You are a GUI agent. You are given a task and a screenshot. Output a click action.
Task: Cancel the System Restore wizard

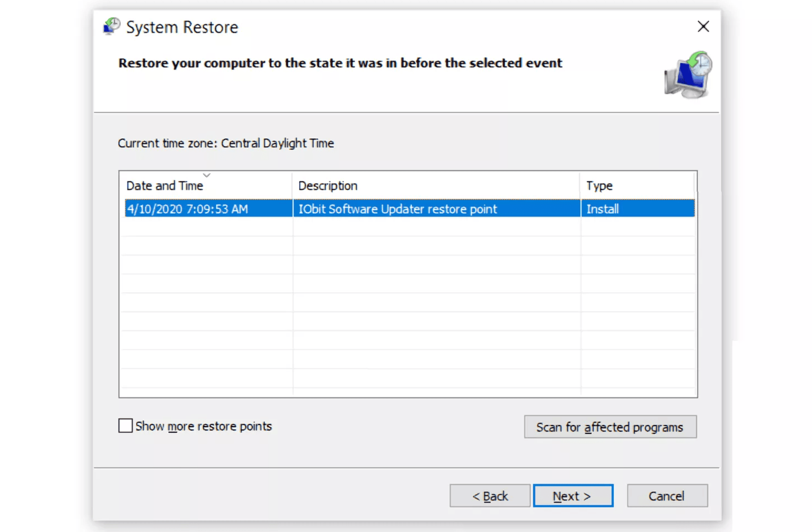click(667, 496)
